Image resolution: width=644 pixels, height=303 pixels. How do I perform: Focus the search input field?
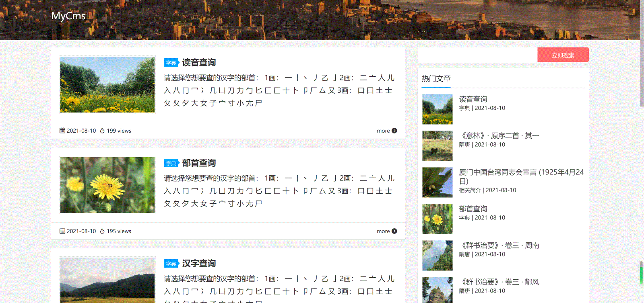pos(477,55)
